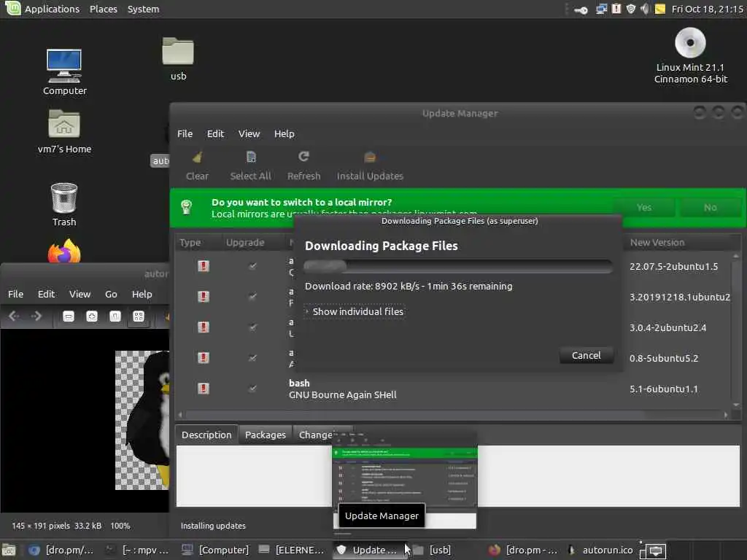Image resolution: width=747 pixels, height=560 pixels.
Task: Open the System panel menu
Action: [x=144, y=9]
